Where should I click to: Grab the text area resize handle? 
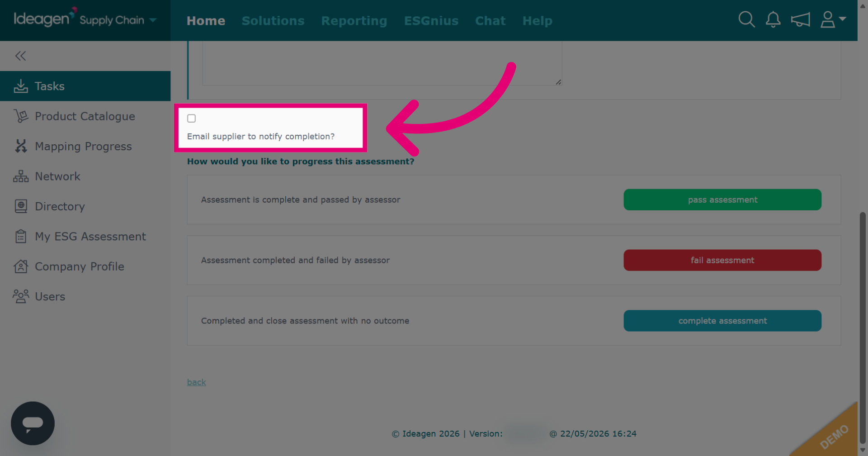(558, 82)
